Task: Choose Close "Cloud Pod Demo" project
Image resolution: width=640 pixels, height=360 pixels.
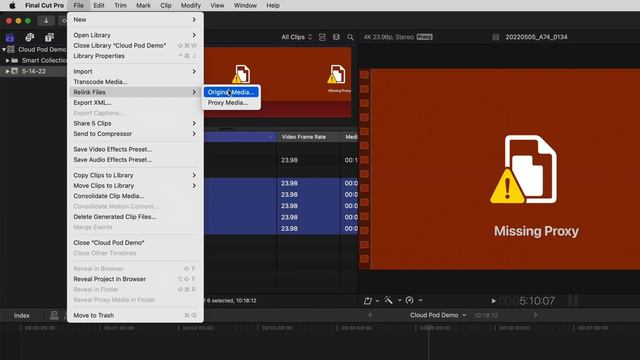Action: point(135,242)
